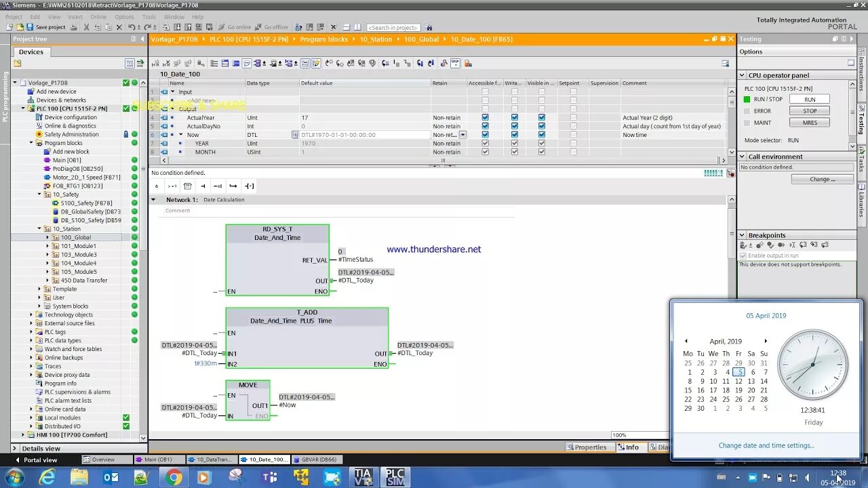
Task: Click the Go online toolbar button
Action: 235,27
